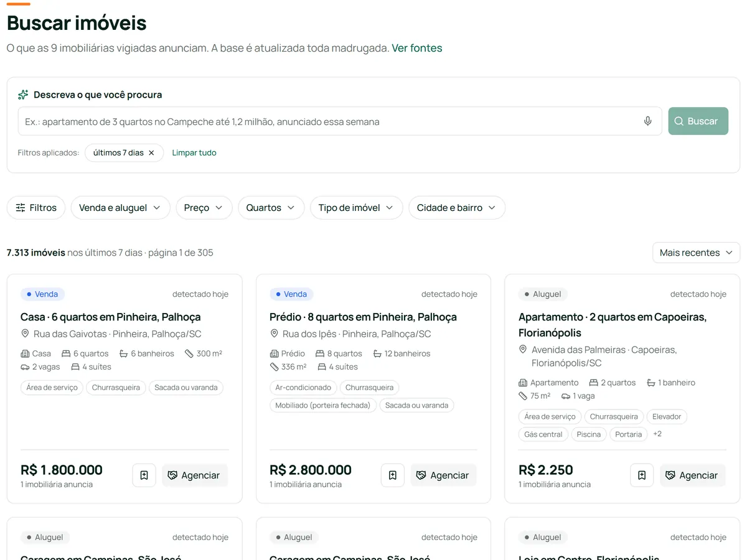Click the area icon next to '336 m²'

coord(274,367)
